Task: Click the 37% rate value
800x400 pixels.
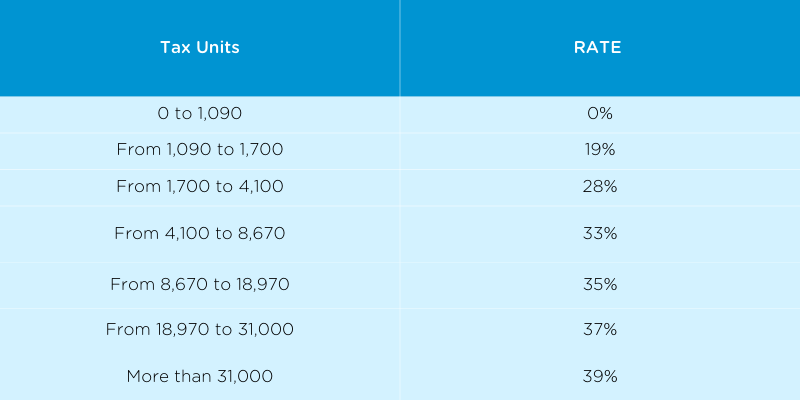Action: click(x=600, y=329)
